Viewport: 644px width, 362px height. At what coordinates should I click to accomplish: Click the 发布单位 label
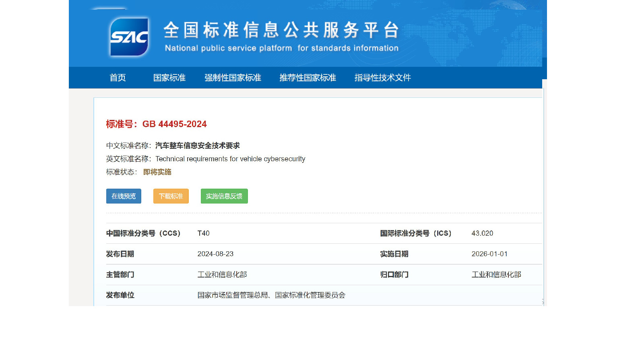tap(120, 295)
